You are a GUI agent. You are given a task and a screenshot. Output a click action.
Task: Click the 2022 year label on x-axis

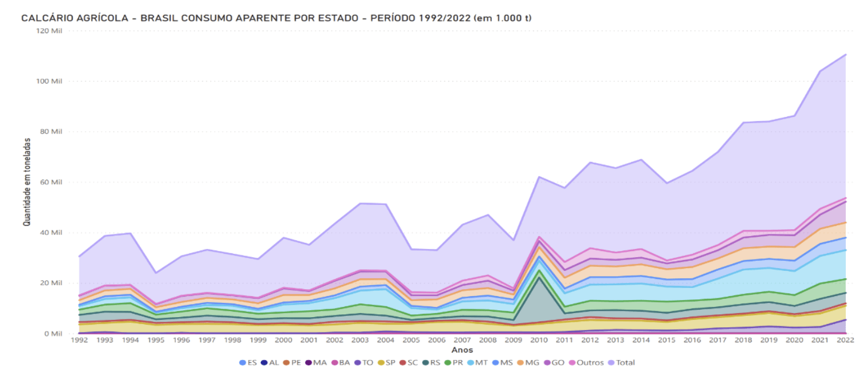click(846, 341)
